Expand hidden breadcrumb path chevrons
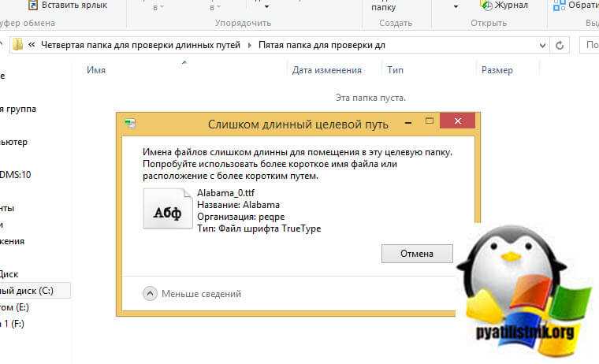Screen dimensions: 599x364 coord(32,45)
